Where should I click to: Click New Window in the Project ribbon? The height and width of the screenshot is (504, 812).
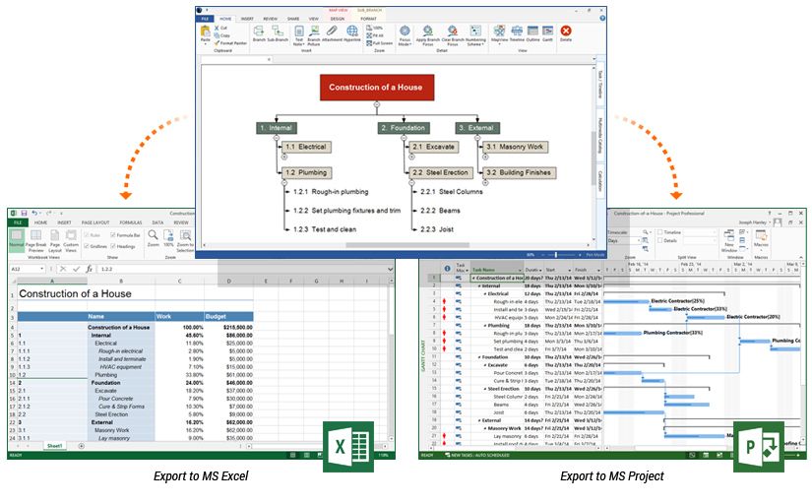pos(728,241)
